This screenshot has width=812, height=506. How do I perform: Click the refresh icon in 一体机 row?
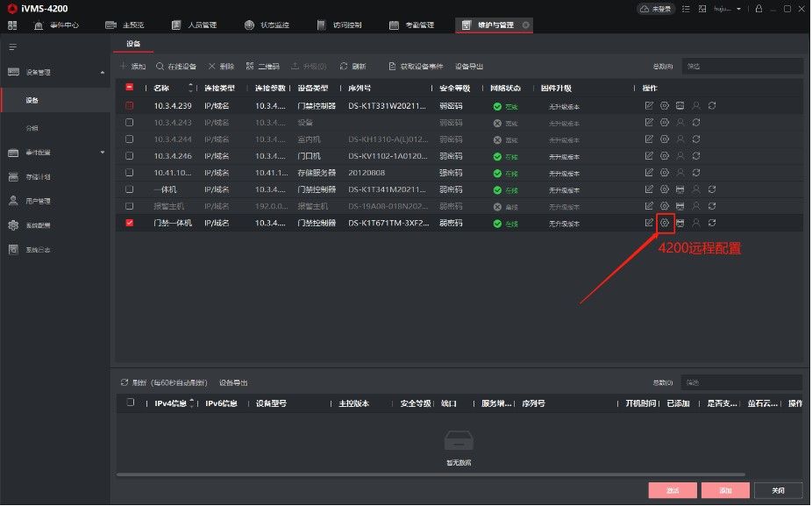point(712,189)
